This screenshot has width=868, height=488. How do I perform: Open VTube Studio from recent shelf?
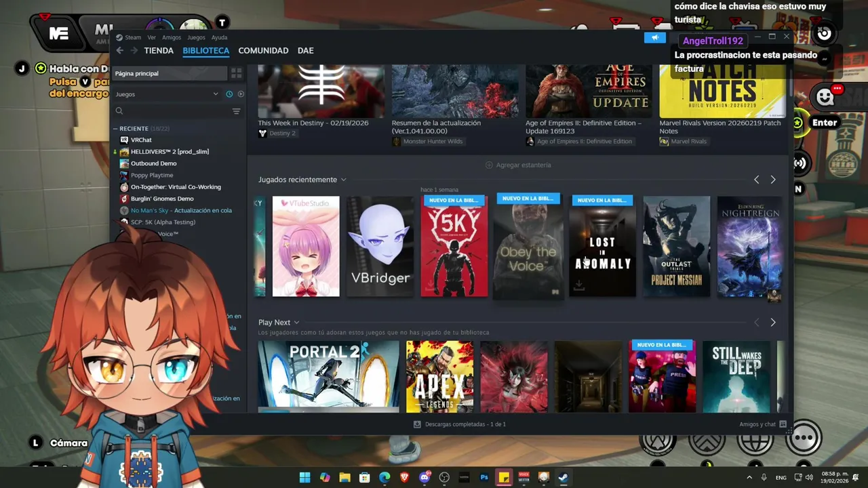[x=306, y=247]
